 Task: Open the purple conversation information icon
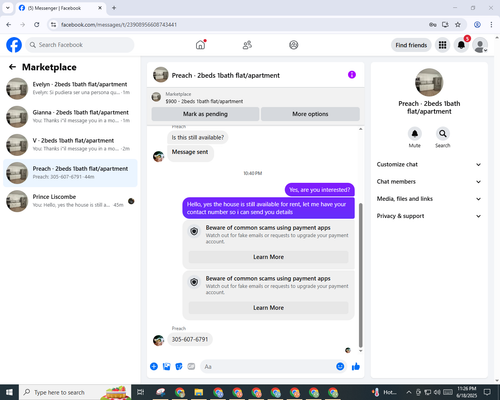pos(352,75)
